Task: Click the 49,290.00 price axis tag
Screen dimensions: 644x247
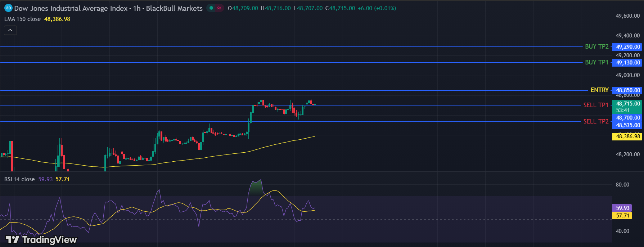Action: point(628,47)
